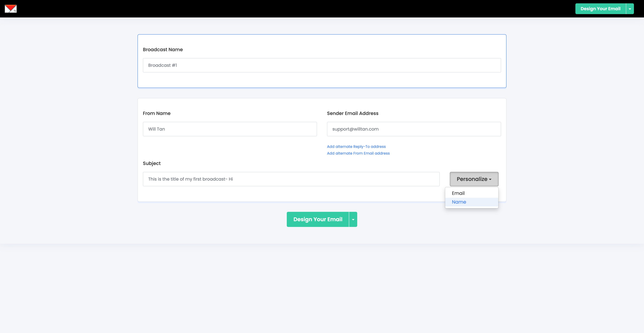Image resolution: width=644 pixels, height=333 pixels.
Task: Click empty gray area below the form
Action: tap(322, 288)
